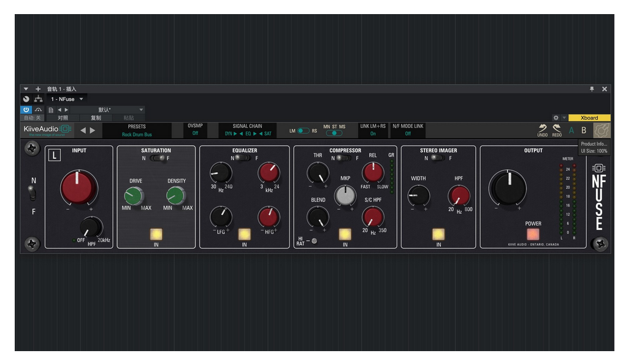
Task: Click the yellow Xboard button
Action: point(589,118)
